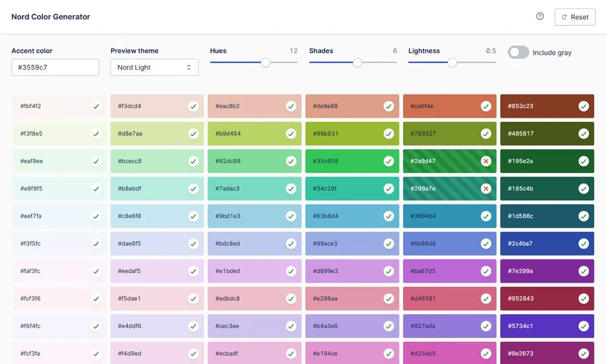Image resolution: width=607 pixels, height=364 pixels.
Task: Click the Nord Color Generator title
Action: (51, 16)
